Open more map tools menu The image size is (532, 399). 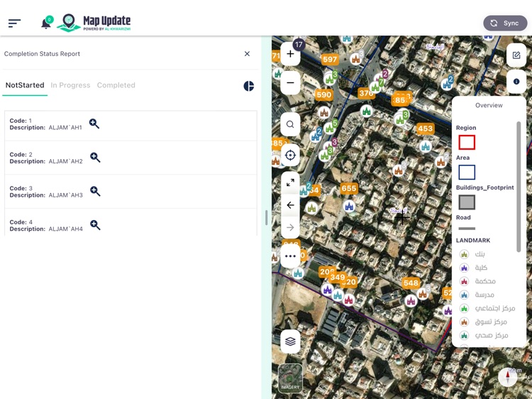point(290,256)
